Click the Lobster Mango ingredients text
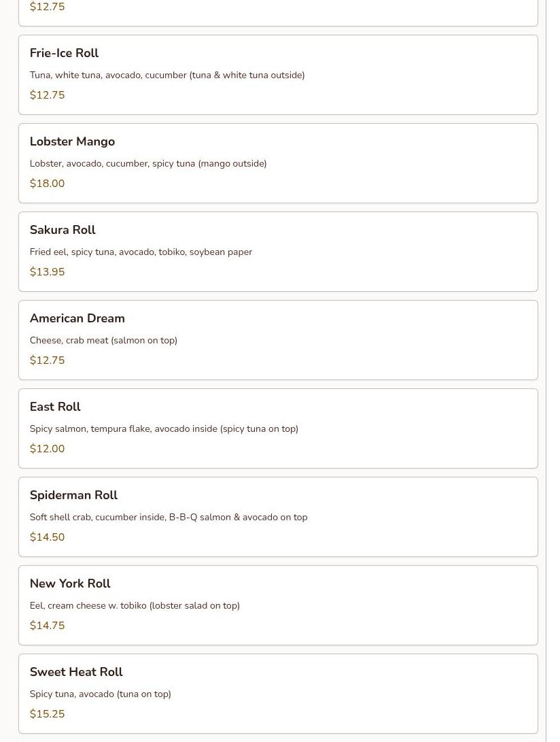Viewport: 560px width, 742px height. point(148,163)
